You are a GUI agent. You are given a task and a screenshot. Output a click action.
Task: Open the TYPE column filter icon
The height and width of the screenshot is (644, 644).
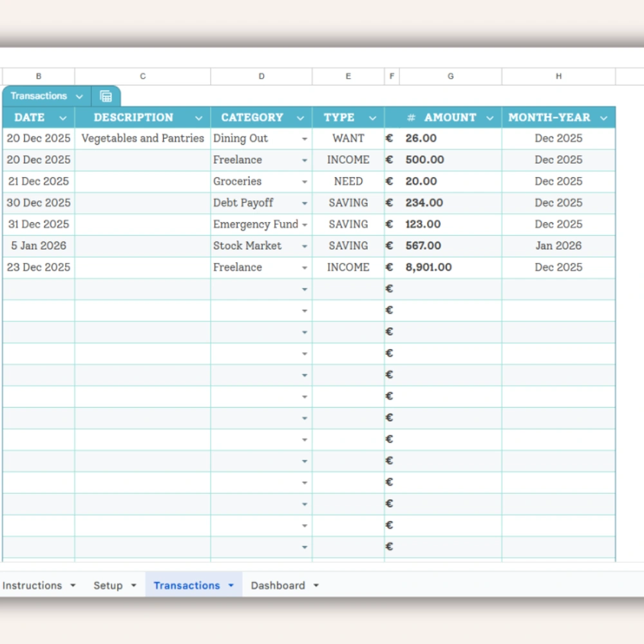(372, 117)
